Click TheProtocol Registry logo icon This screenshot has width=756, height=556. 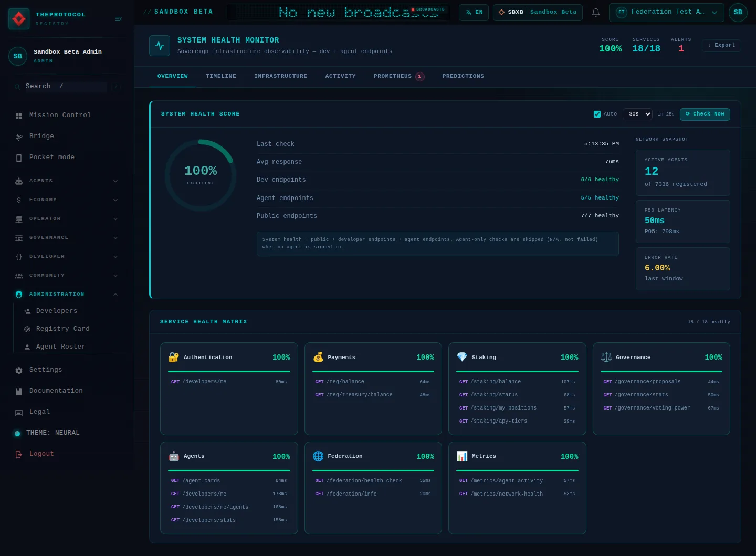pyautogui.click(x=19, y=19)
